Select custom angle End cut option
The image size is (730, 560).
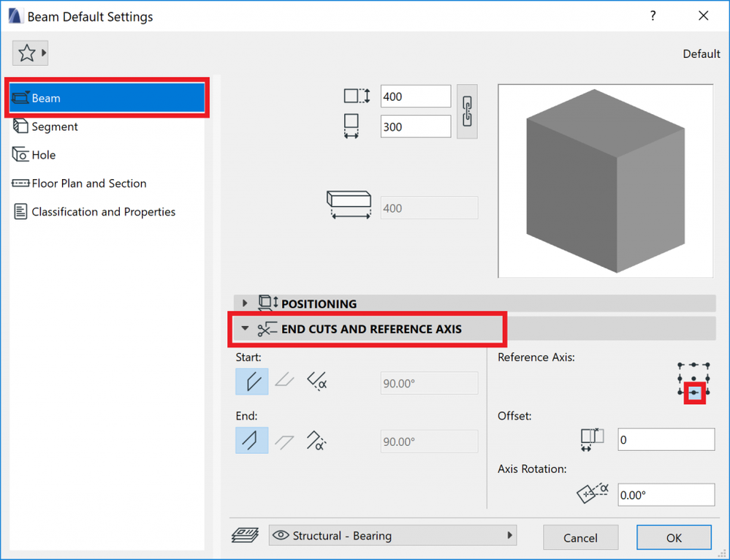tap(316, 440)
